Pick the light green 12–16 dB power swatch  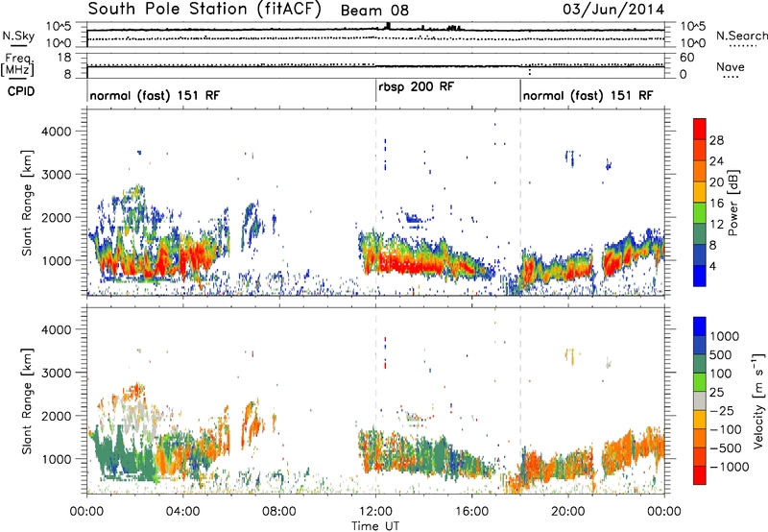[x=700, y=212]
